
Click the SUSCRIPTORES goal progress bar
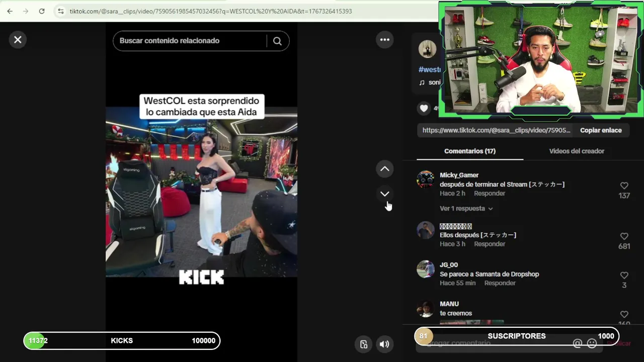[517, 336]
